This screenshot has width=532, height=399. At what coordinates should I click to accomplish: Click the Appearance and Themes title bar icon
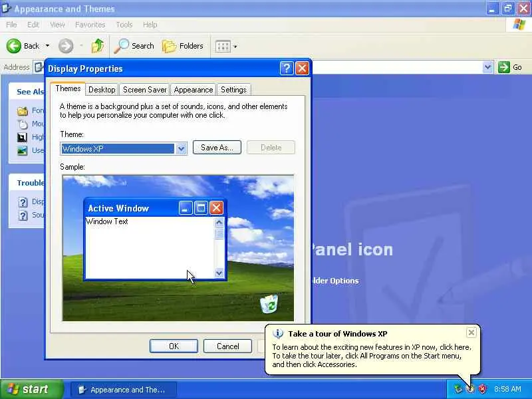coord(6,8)
